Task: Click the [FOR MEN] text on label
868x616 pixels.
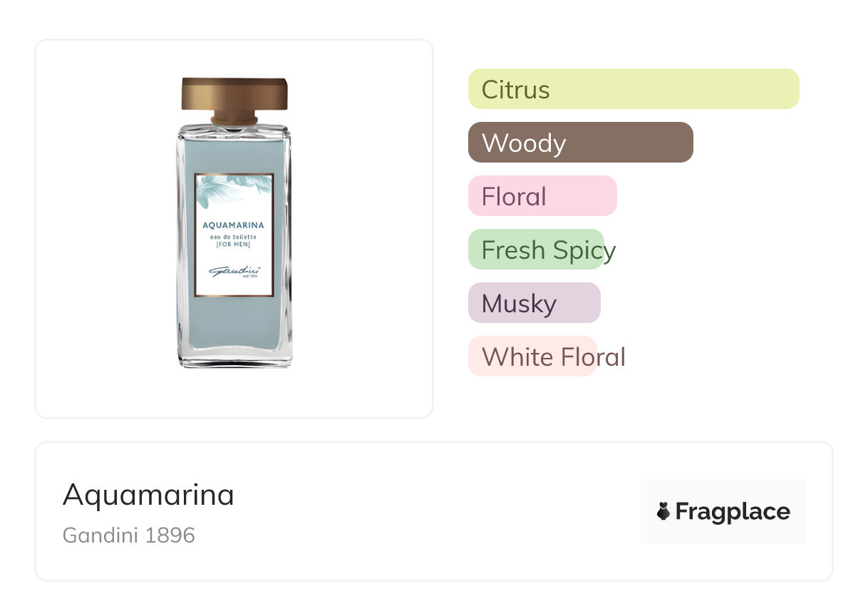Action: point(234,245)
